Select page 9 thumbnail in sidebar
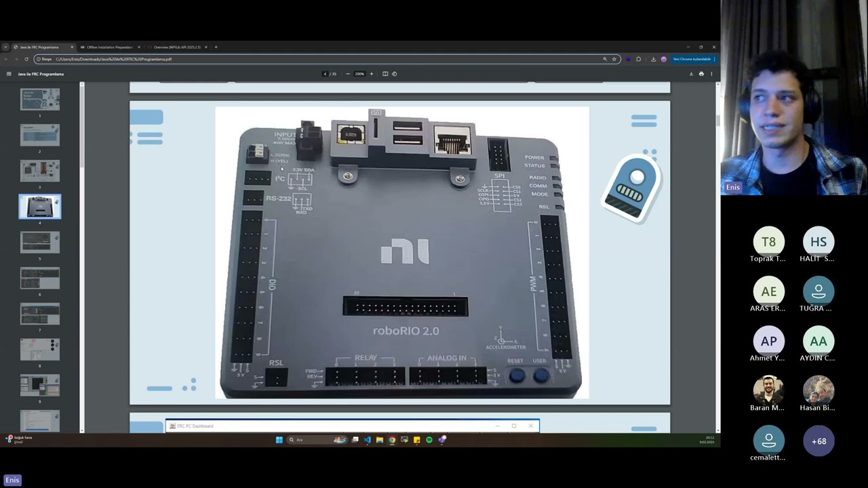Image resolution: width=868 pixels, height=488 pixels. [x=40, y=385]
